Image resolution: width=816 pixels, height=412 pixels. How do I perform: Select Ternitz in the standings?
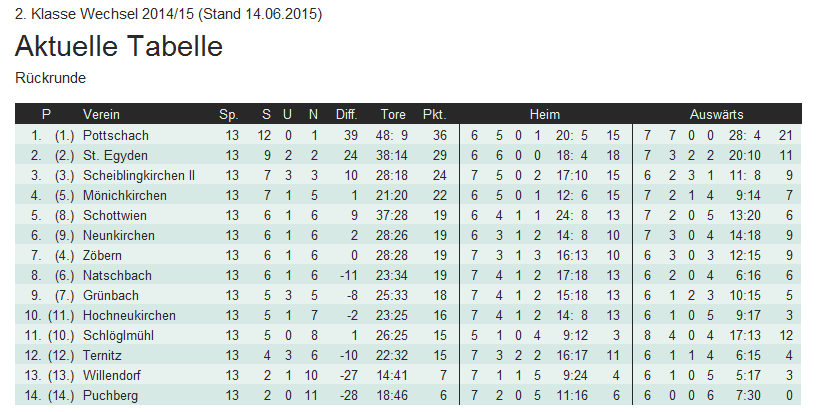104,355
